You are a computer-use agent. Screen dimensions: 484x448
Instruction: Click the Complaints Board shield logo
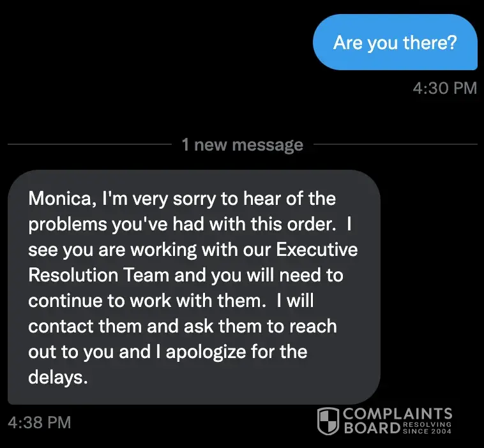click(x=328, y=421)
